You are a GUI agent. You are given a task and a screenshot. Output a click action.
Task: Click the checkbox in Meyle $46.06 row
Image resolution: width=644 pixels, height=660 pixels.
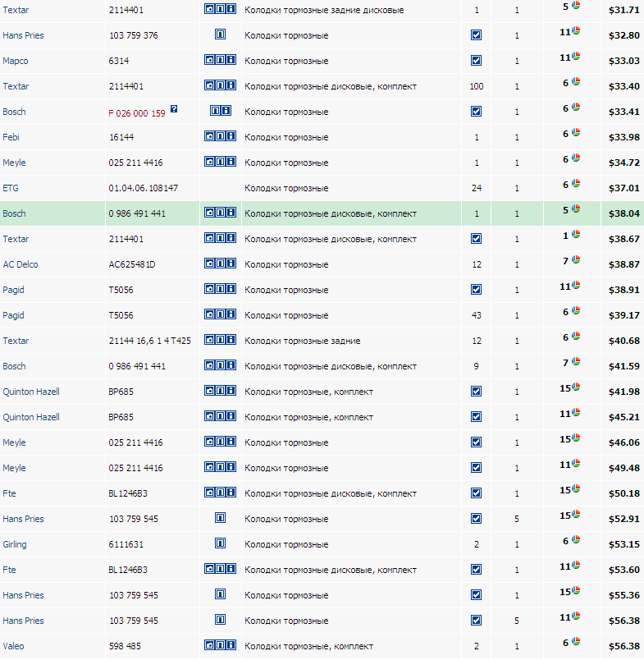[x=476, y=442]
